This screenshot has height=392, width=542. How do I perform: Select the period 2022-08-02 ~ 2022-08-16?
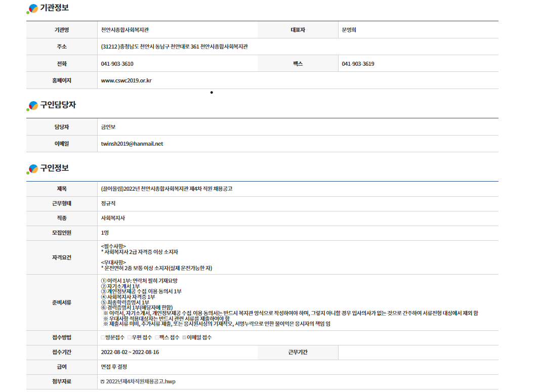[x=130, y=352]
